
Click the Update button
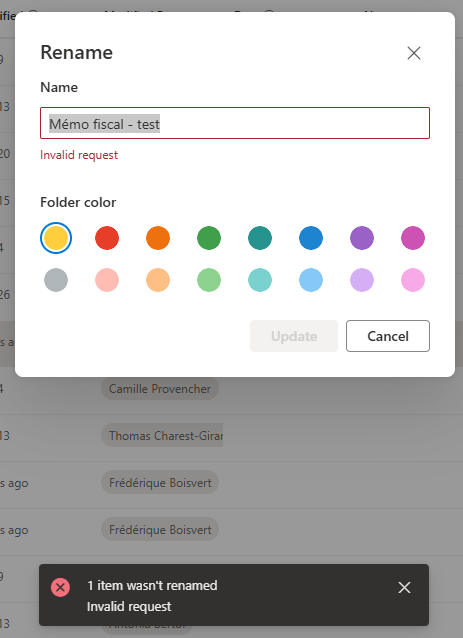[x=294, y=336]
